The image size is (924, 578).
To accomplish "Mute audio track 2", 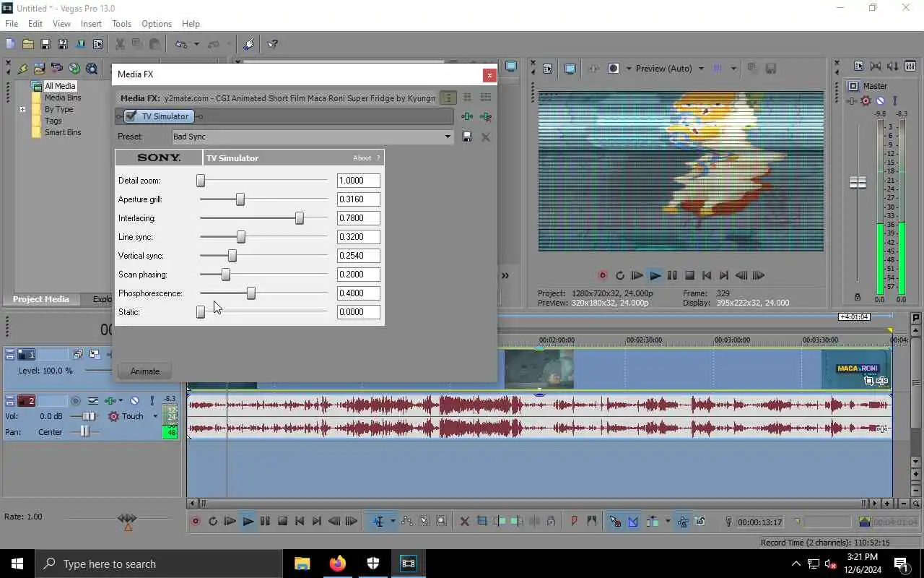I will 134,400.
